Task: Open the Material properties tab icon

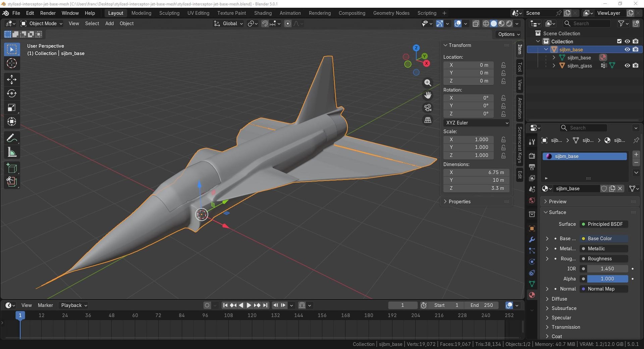Action: (x=532, y=295)
